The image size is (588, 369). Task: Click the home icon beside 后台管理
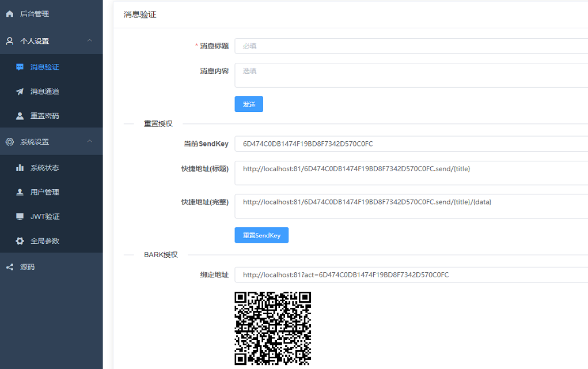pyautogui.click(x=10, y=14)
